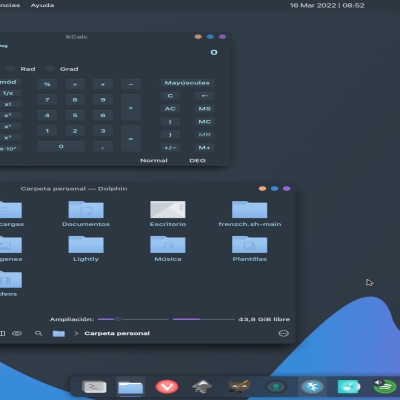Click digit 5 in KCalc
This screenshot has width=400, height=400.
pos(75,115)
